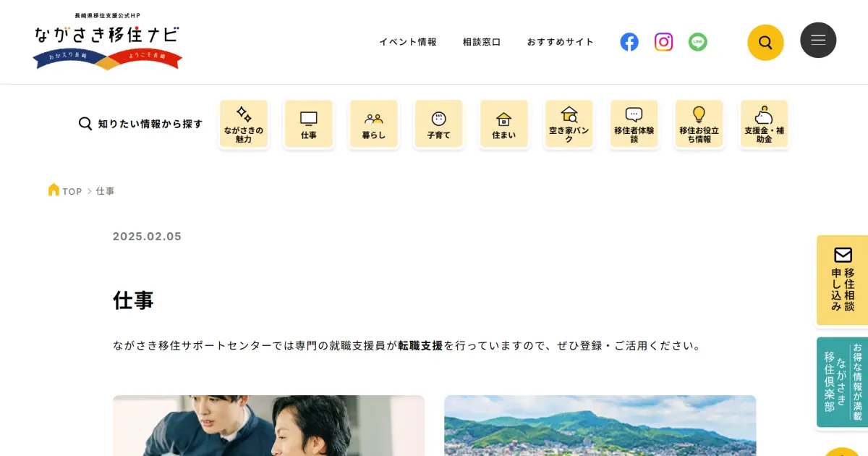Click the date text 2025.02.05
Screen dimensions: 868x456
pyautogui.click(x=148, y=237)
